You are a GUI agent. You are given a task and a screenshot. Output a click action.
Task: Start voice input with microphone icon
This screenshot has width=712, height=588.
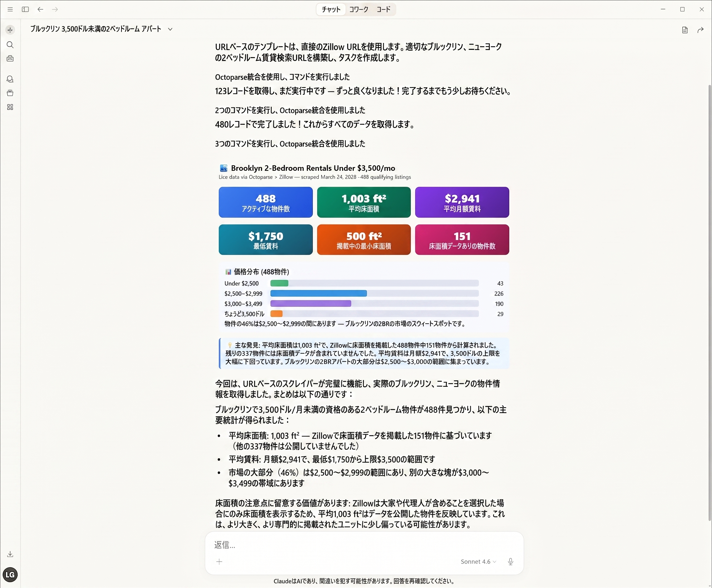pyautogui.click(x=510, y=562)
